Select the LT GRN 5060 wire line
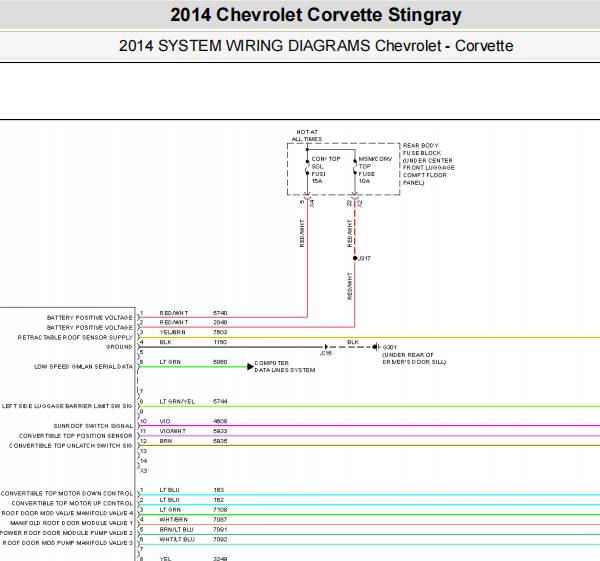This screenshot has height=561, width=600. point(193,367)
